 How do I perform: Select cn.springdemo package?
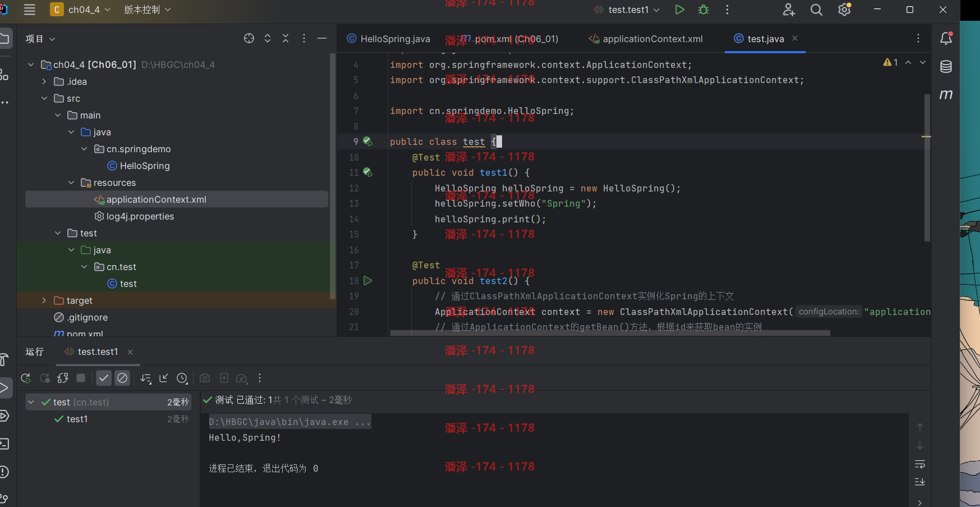pyautogui.click(x=132, y=149)
